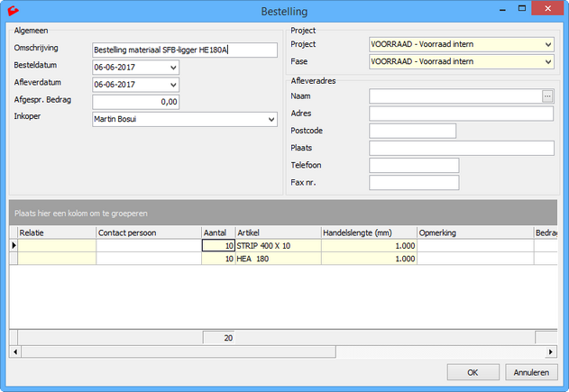Maximize the Bestelling window
This screenshot has width=569, height=392.
point(522,8)
